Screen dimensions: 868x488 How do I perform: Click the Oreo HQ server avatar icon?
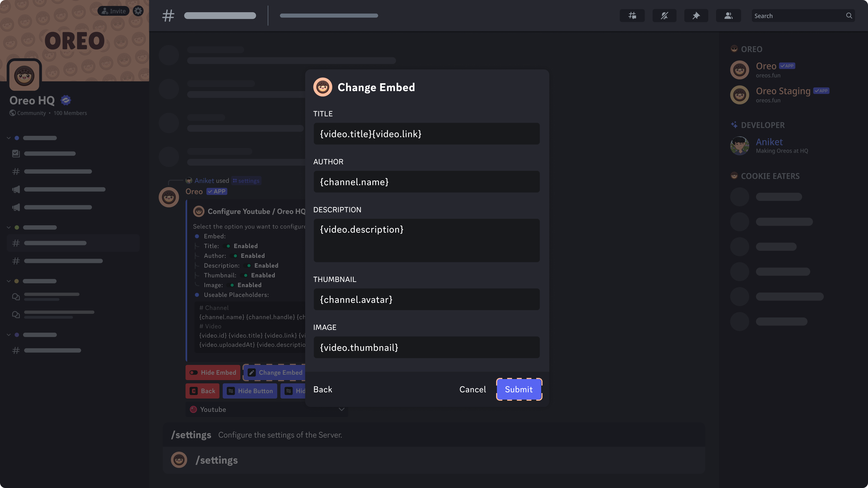(24, 75)
